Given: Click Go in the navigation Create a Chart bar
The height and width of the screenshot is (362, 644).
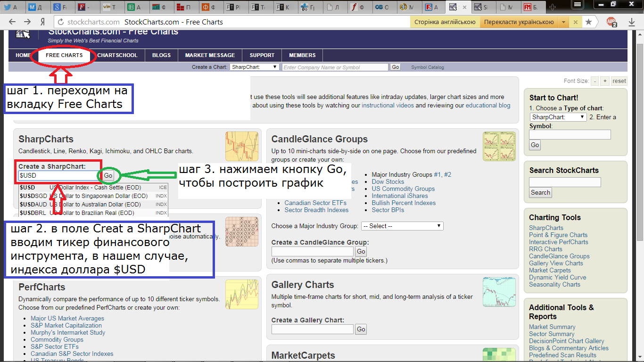Looking at the screenshot, I should (396, 67).
